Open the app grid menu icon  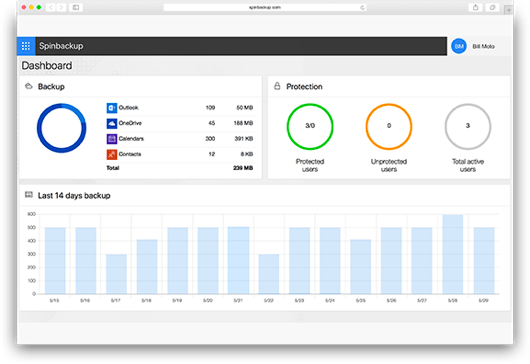(26, 46)
